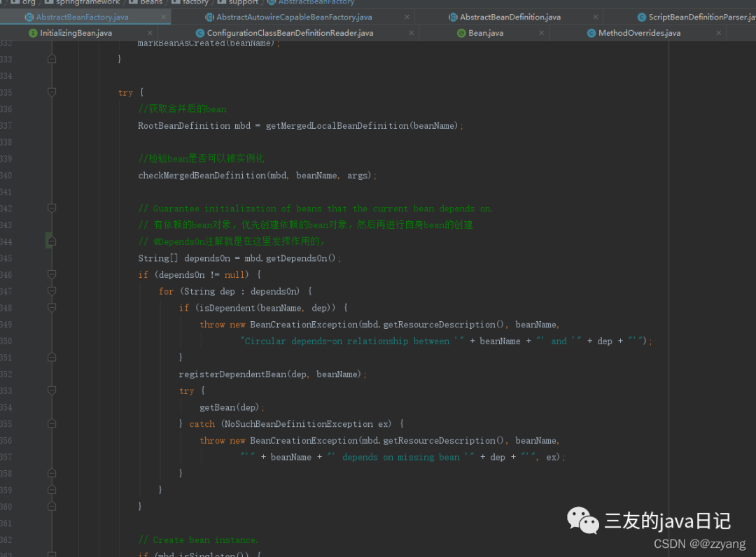Image resolution: width=756 pixels, height=557 pixels.
Task: Switch to the InitializingBean.java tab
Action: click(76, 33)
